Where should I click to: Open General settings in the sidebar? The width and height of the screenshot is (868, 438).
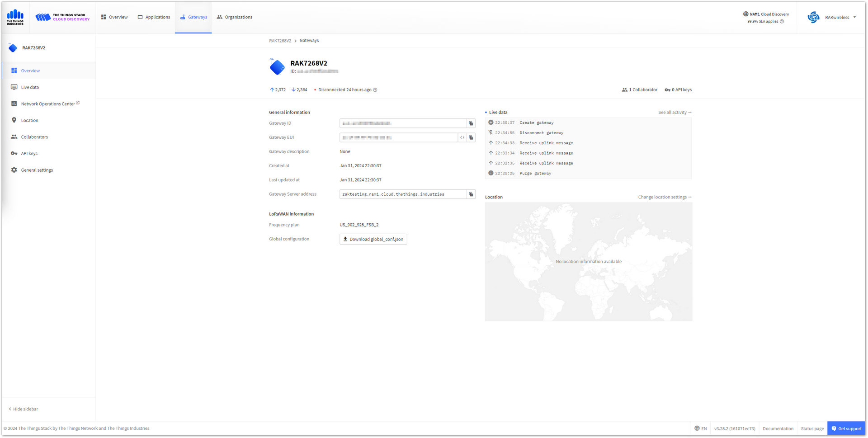[x=49, y=170]
